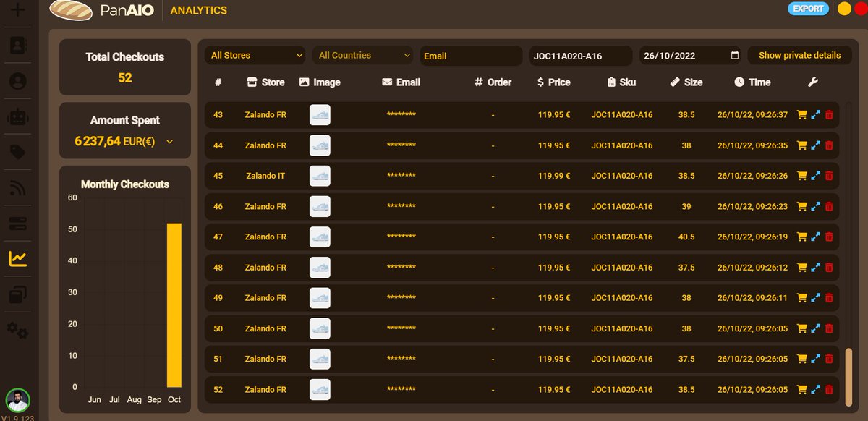Click the size 40.5 cell

pyautogui.click(x=686, y=237)
